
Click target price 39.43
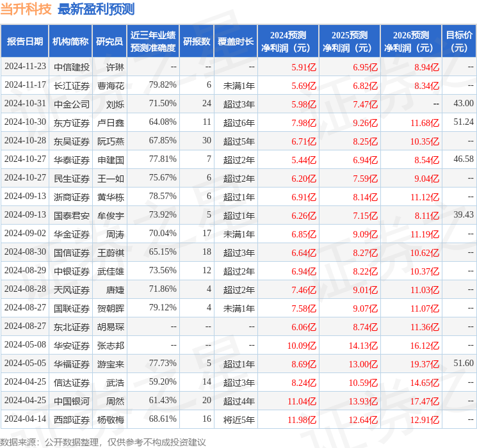464,214
